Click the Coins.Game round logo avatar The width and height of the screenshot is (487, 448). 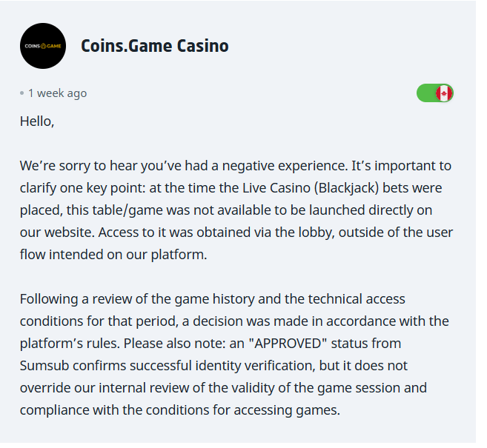tap(42, 46)
